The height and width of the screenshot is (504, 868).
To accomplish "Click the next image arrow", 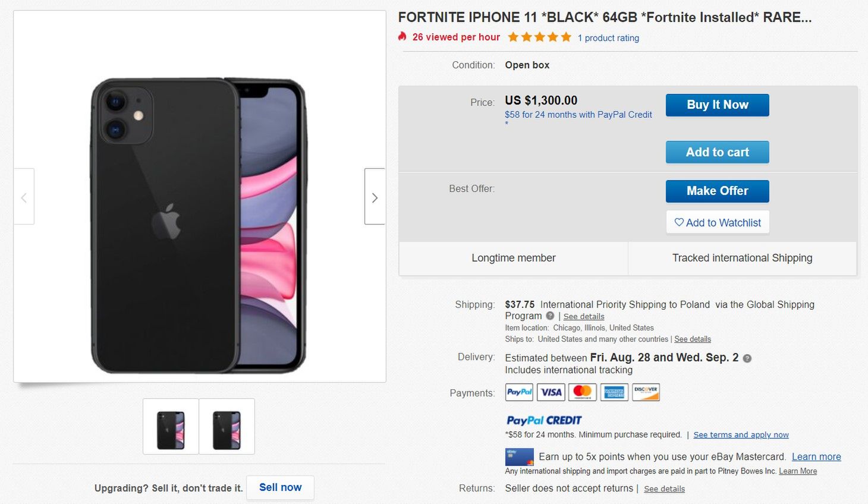I will 375,197.
